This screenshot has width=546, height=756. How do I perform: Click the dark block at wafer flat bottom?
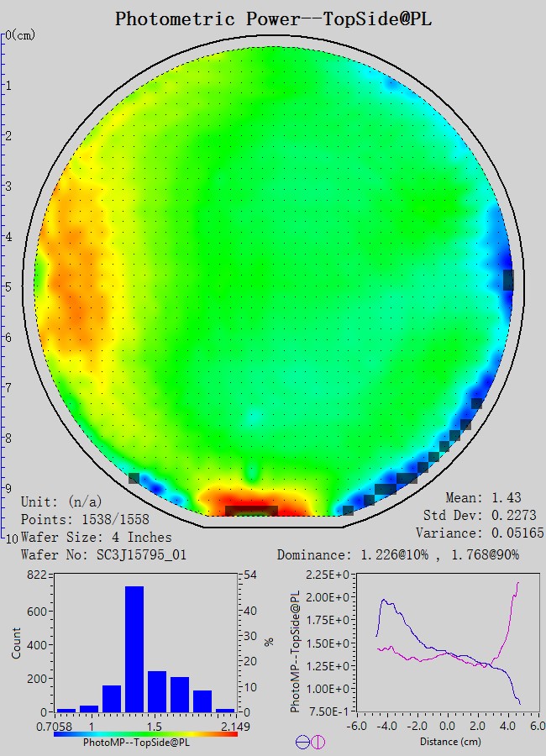coord(251,510)
